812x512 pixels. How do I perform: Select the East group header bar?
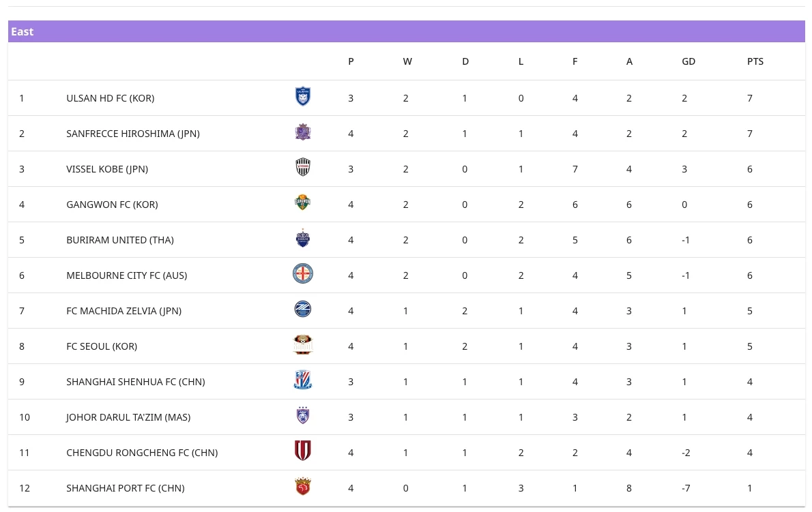(406, 31)
